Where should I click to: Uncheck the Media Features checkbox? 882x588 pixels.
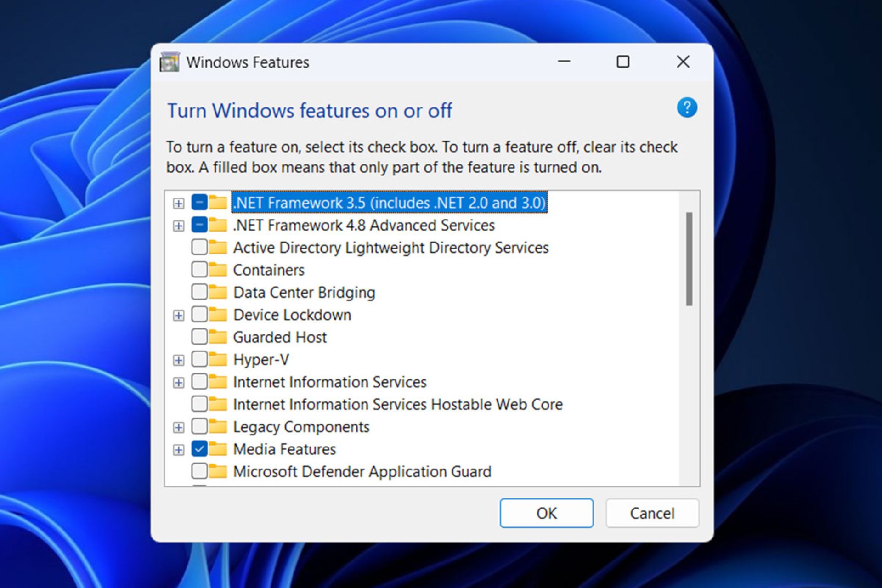pos(199,449)
